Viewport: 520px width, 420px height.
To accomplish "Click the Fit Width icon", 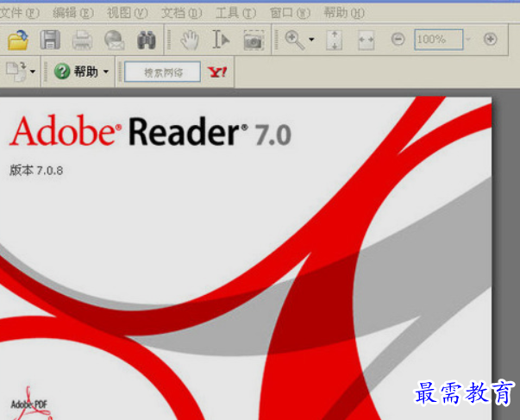I will point(367,41).
